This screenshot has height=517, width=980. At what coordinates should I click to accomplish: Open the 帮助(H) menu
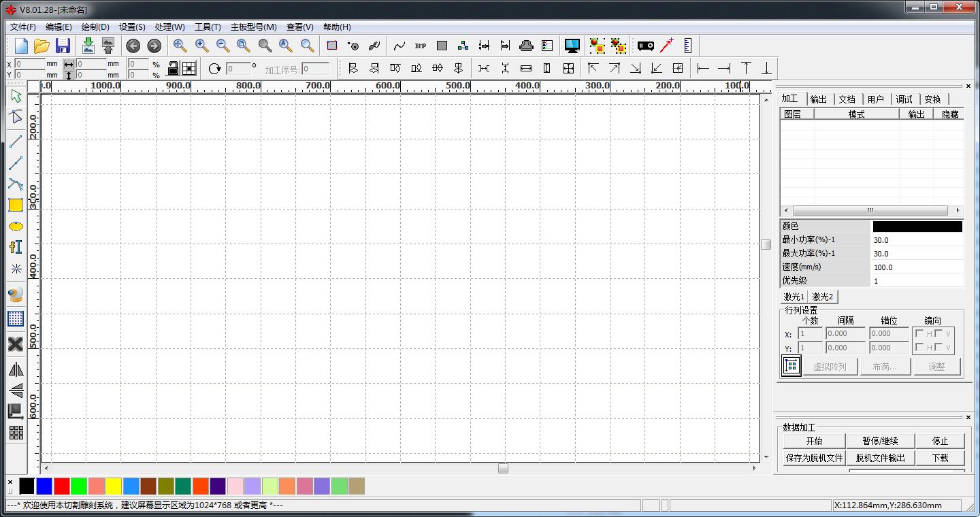[x=337, y=27]
